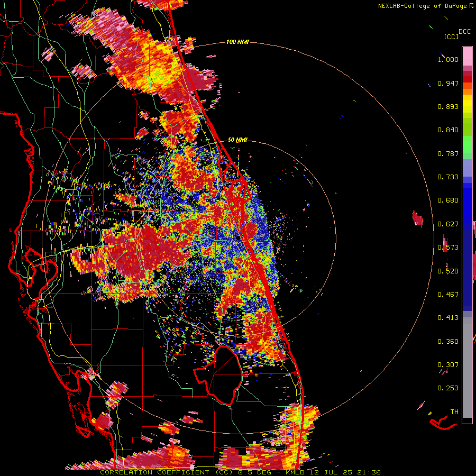Select the 0.627 scale value
This screenshot has height=476, width=476.
click(x=448, y=224)
